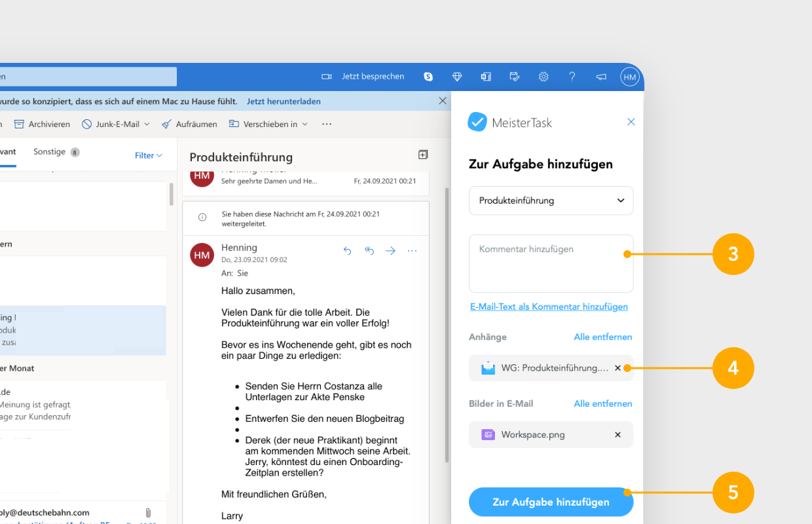Click the Outlook search box
Image resolution: width=812 pixels, height=524 pixels.
click(x=88, y=77)
